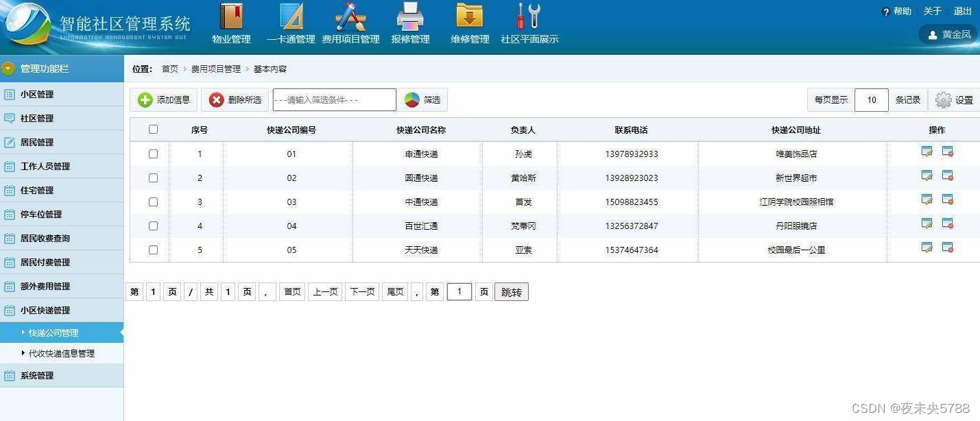Expand 停车位管理 in the sidebar
The height and width of the screenshot is (421, 980).
(x=62, y=214)
